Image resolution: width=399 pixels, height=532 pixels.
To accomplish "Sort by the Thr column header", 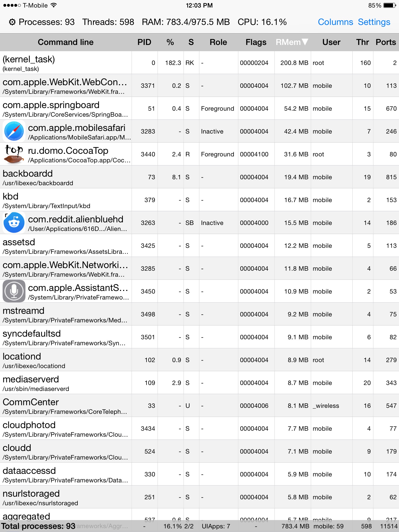I will (362, 42).
